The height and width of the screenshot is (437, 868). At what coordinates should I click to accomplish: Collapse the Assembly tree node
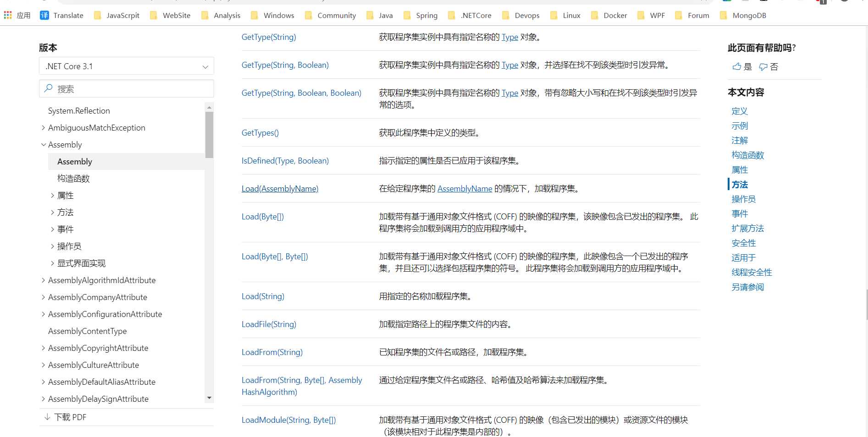coord(44,144)
